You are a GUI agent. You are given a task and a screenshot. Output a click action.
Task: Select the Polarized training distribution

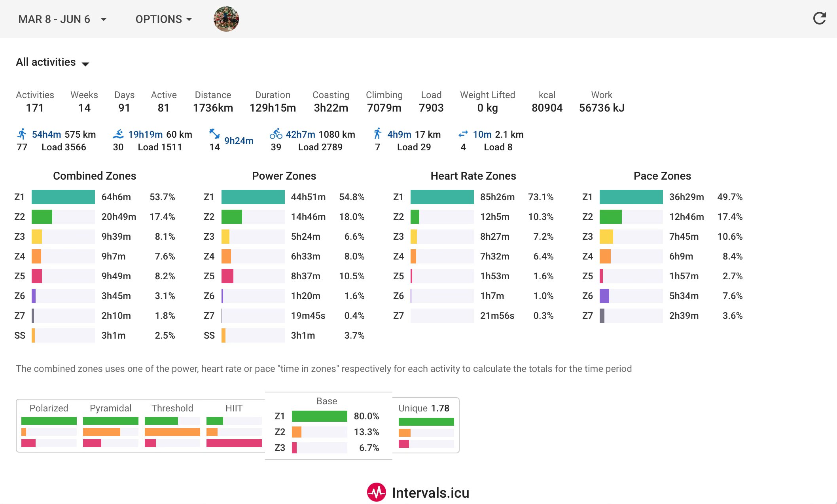[49, 425]
